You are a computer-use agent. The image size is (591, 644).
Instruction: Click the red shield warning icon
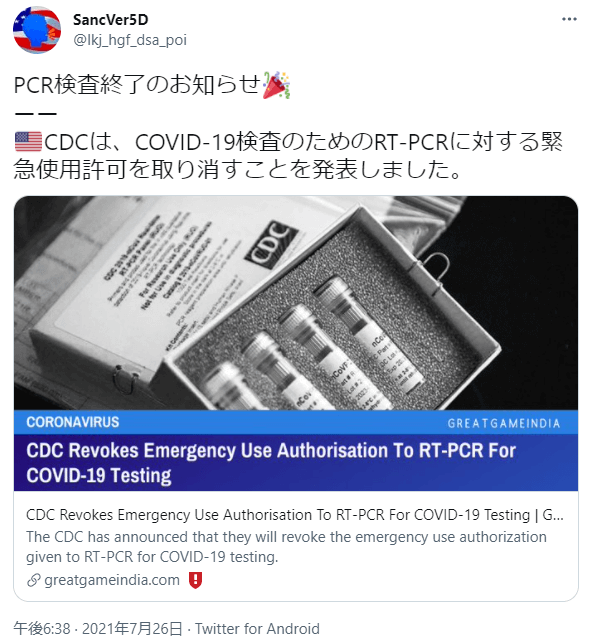[x=195, y=580]
